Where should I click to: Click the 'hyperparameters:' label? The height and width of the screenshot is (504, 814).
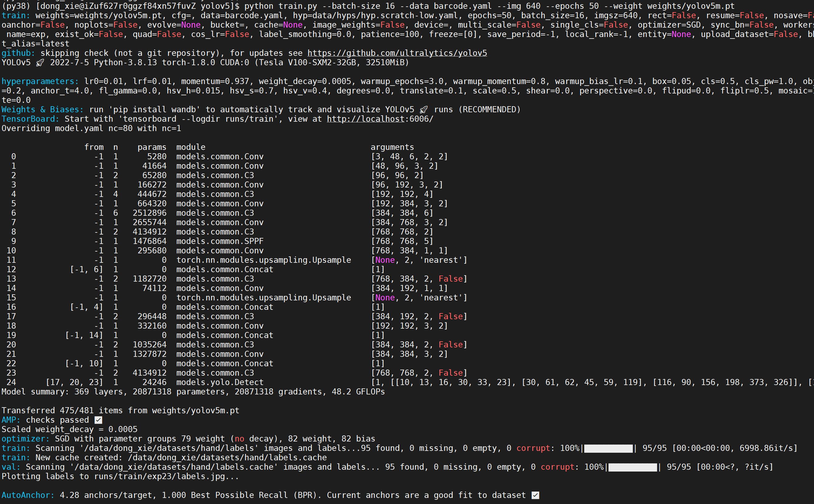tap(40, 81)
